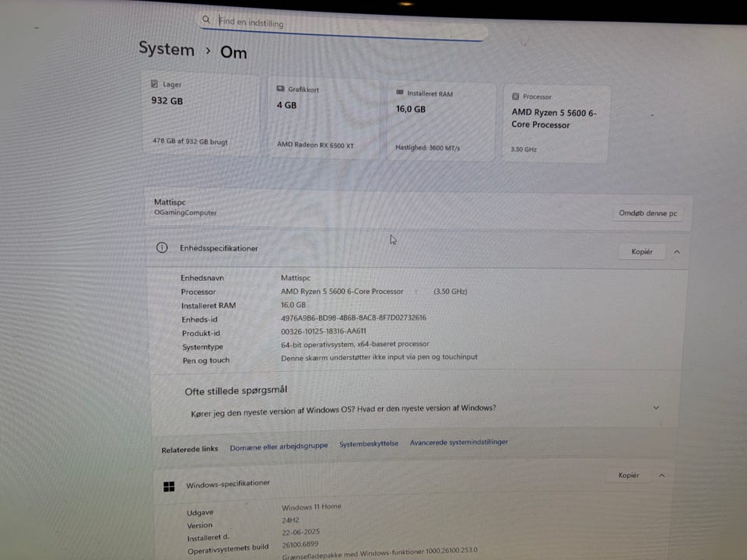The width and height of the screenshot is (747, 560).
Task: Open 'Domæne eller arbejdsgruppe' link
Action: point(279,446)
